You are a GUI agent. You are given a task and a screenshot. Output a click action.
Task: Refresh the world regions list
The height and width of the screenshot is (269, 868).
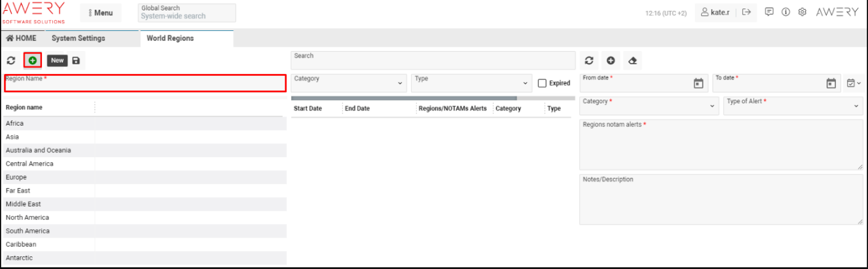coord(11,60)
